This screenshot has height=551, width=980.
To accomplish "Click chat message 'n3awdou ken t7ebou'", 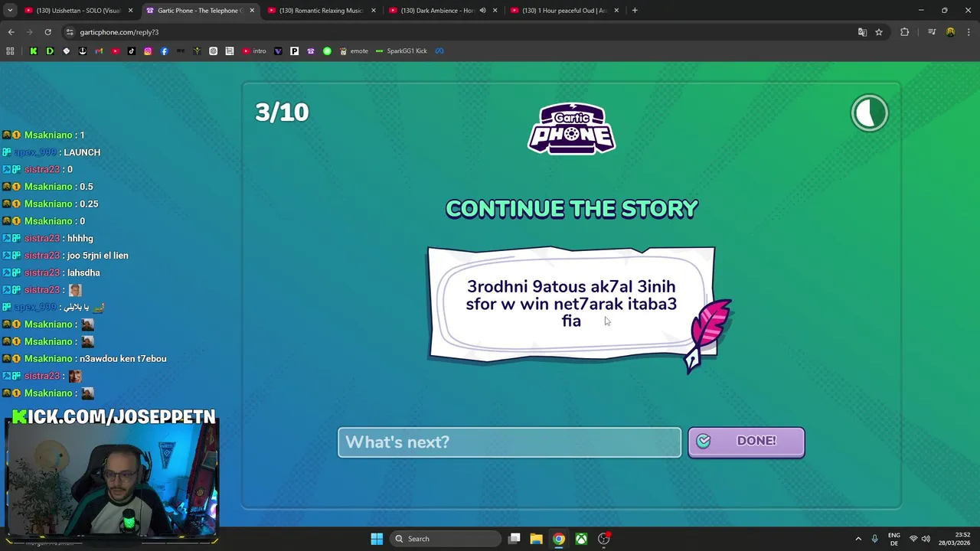I will click(x=123, y=359).
